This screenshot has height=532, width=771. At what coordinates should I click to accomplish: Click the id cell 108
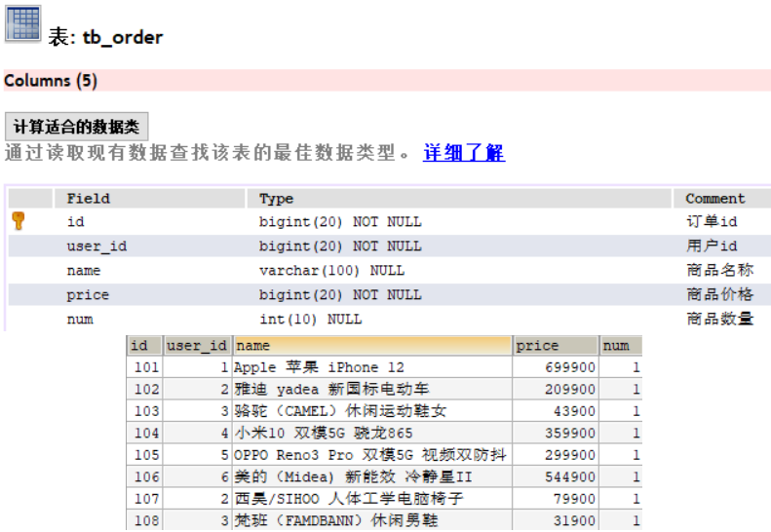[144, 520]
